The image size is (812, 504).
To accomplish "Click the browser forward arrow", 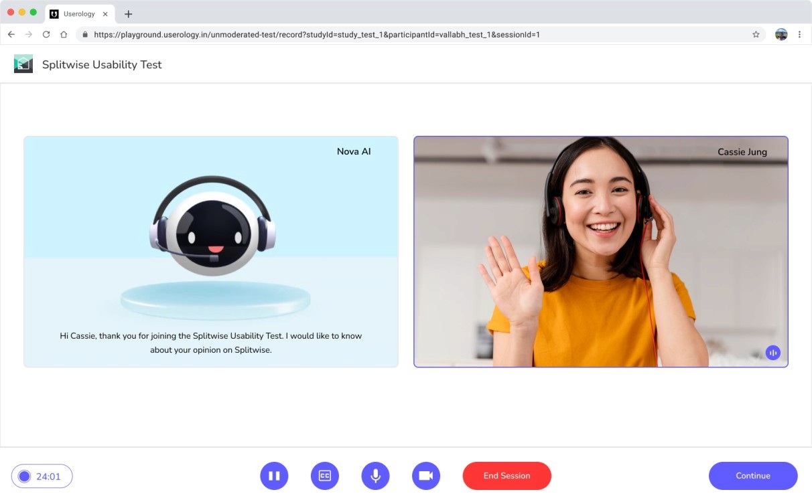I will [28, 34].
